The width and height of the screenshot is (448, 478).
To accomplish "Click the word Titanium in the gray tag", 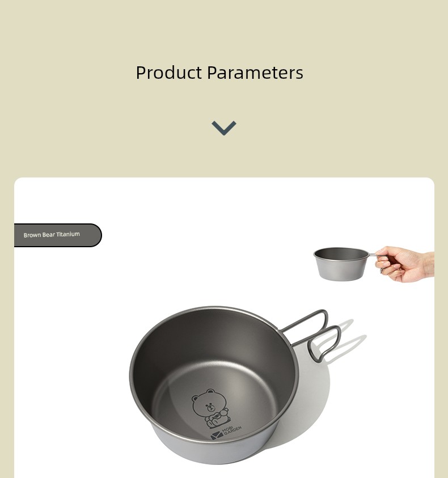I will click(68, 234).
